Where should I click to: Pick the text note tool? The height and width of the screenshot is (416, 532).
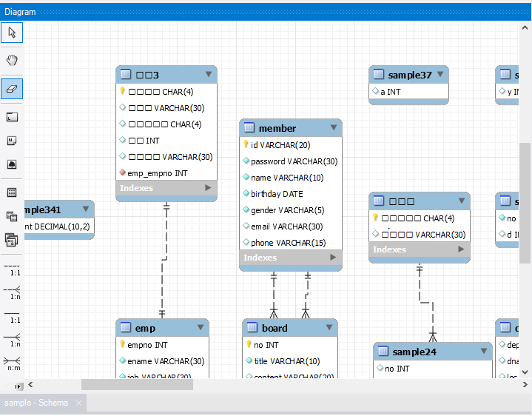pos(12,141)
